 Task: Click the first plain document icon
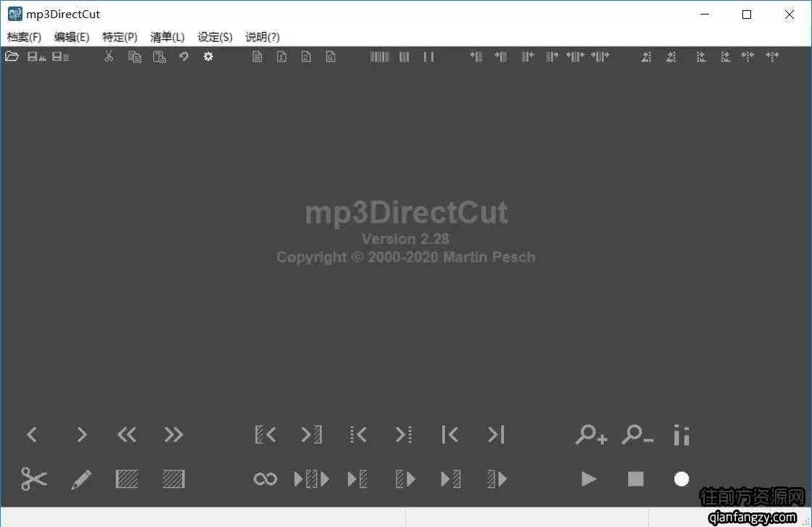257,57
